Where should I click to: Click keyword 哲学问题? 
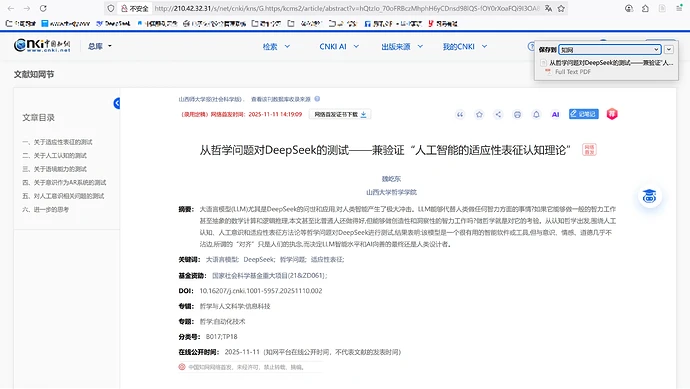[x=292, y=260]
